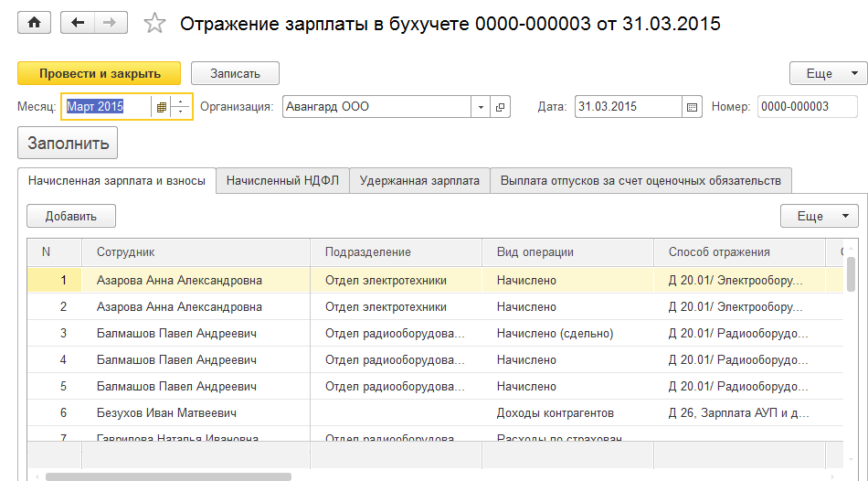Open the date calendar icon
Image resolution: width=868 pixels, height=481 pixels.
(692, 107)
